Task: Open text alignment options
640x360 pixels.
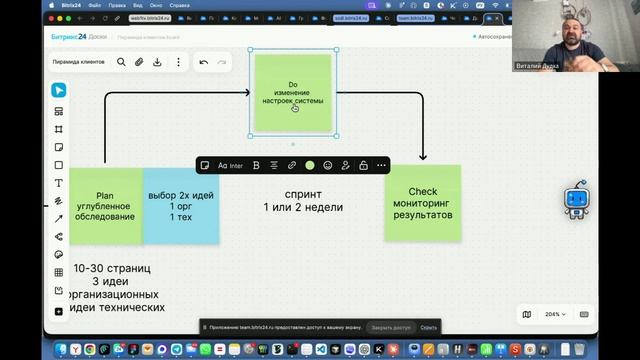Action: (274, 165)
